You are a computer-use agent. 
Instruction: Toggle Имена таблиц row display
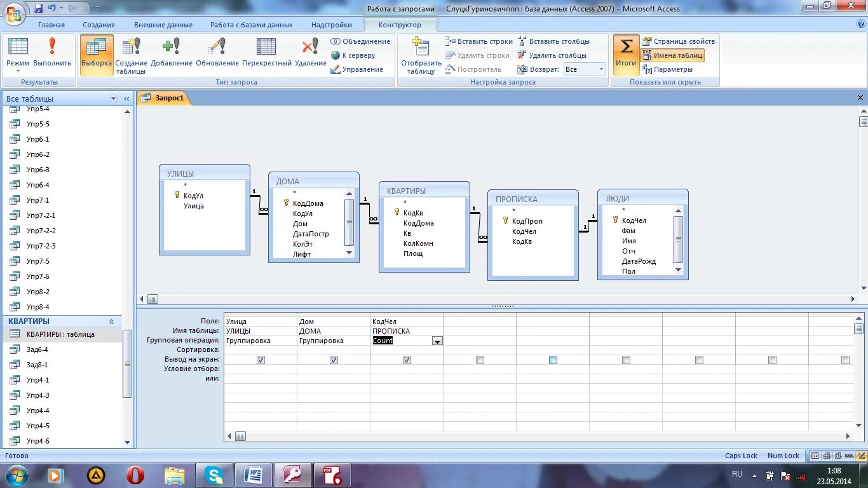pyautogui.click(x=672, y=55)
